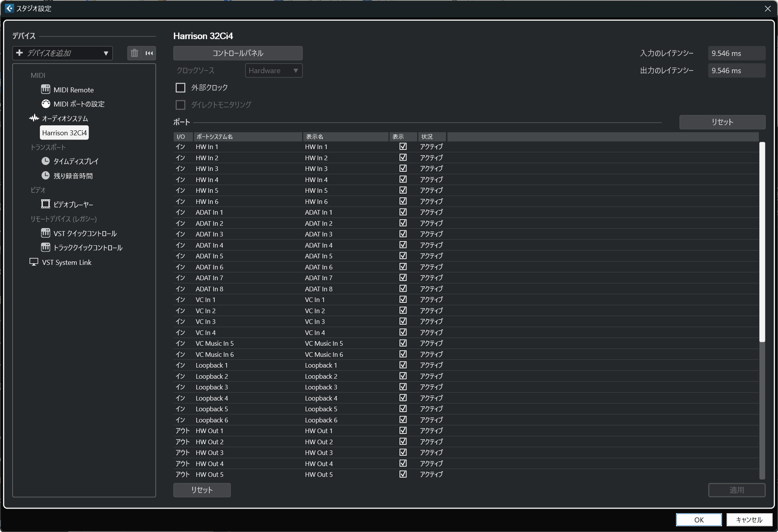Click the port list vertical scrollbar

coord(762,241)
